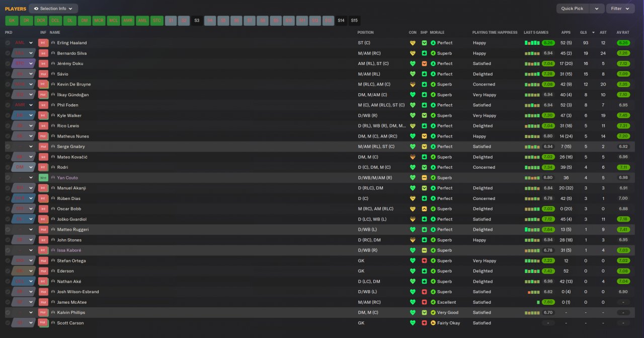Select the GK position pill

click(x=12, y=21)
